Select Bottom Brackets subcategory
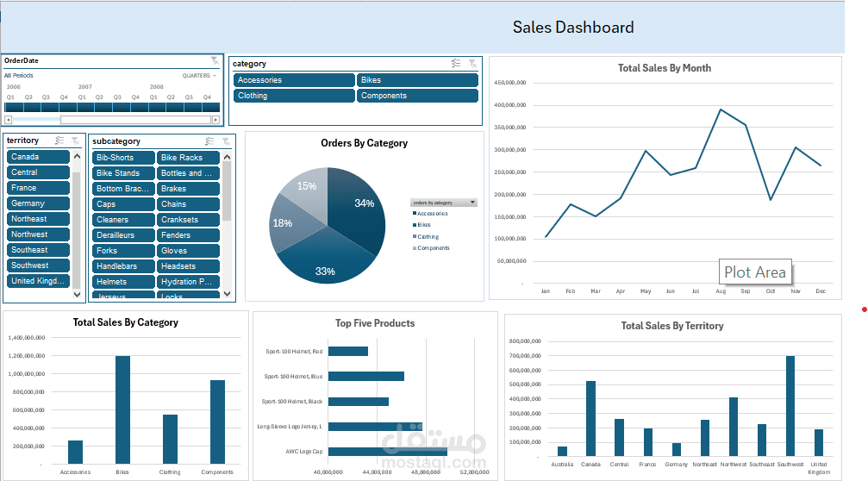The width and height of the screenshot is (868, 481). 123,189
